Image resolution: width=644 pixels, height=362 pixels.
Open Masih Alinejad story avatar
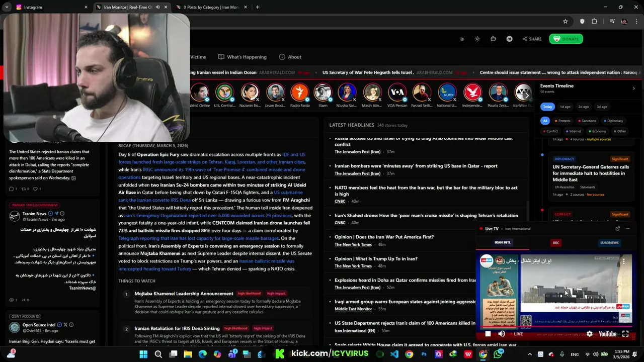click(x=372, y=93)
